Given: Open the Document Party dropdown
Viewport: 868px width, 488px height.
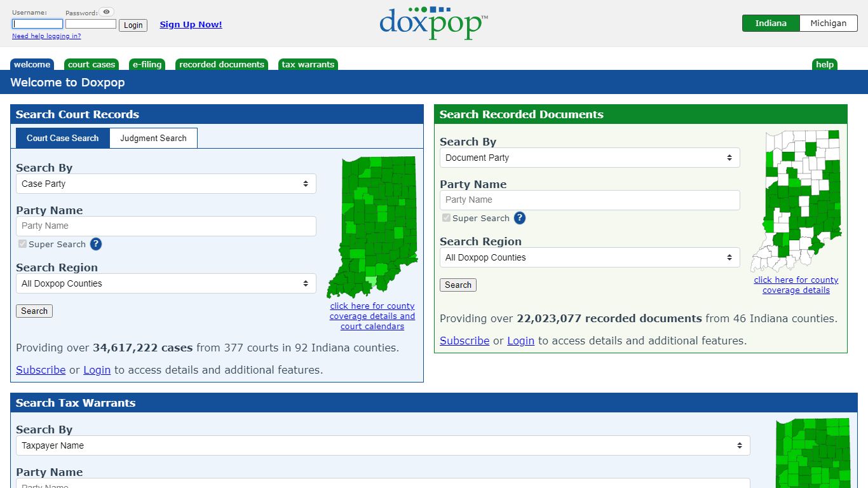Looking at the screenshot, I should point(590,158).
